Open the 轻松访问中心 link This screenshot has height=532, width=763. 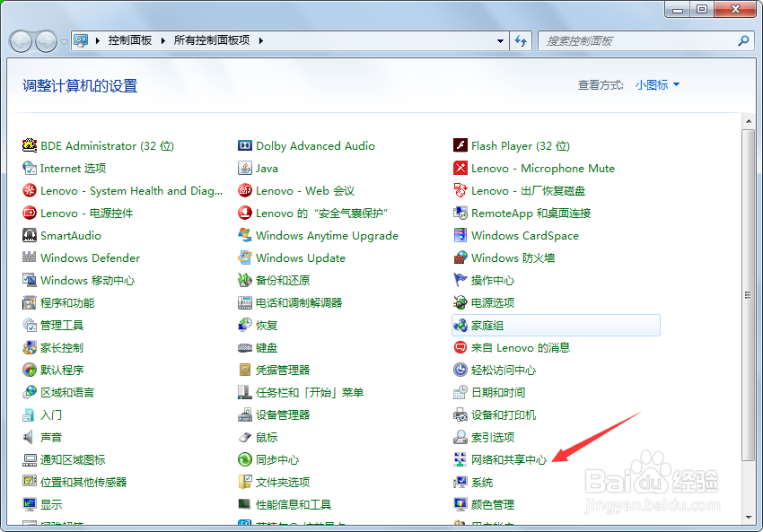pos(504,370)
